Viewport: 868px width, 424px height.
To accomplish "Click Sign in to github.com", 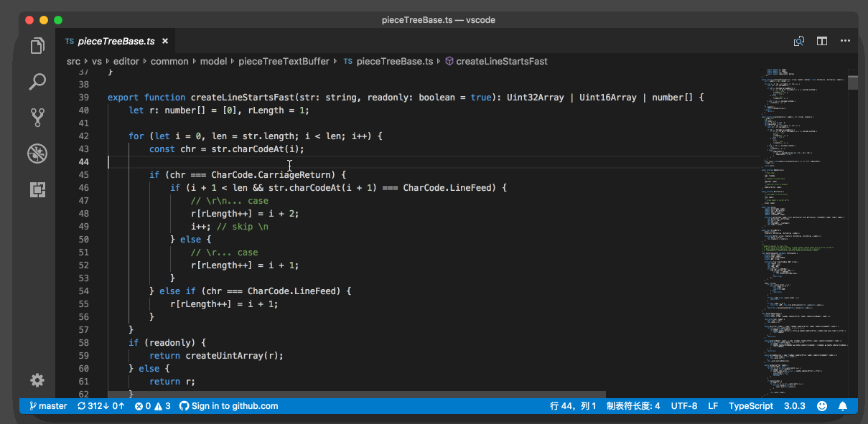I will coord(228,406).
